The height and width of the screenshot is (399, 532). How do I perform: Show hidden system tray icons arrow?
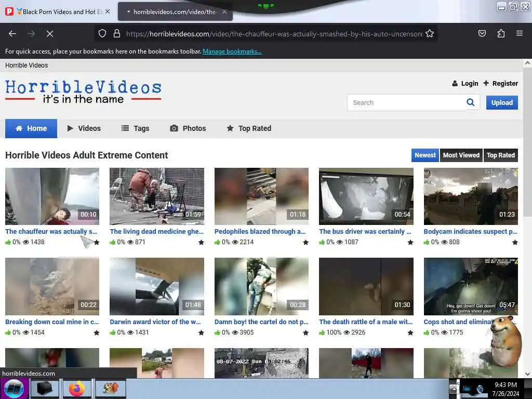[x=453, y=389]
